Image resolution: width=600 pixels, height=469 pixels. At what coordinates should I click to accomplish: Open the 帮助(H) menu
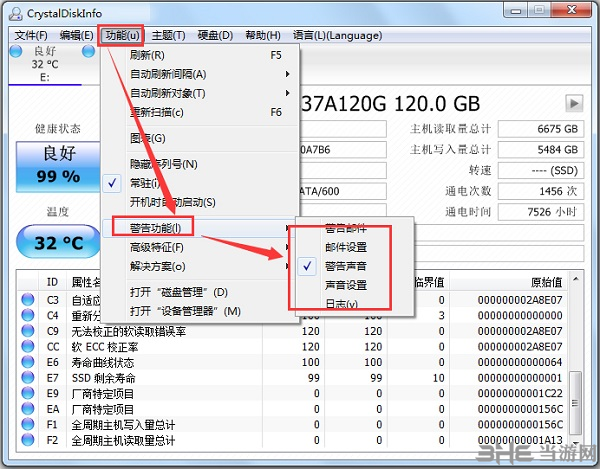(263, 36)
